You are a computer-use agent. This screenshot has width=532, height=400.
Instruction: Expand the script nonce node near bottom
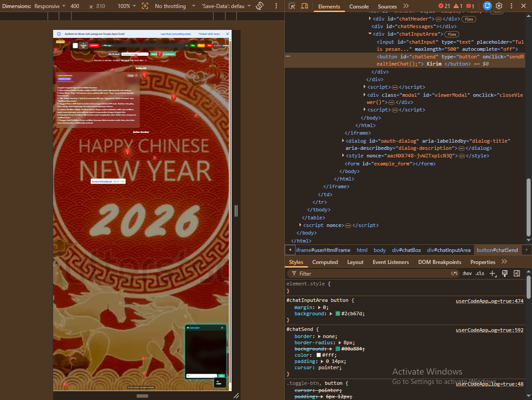(300, 225)
